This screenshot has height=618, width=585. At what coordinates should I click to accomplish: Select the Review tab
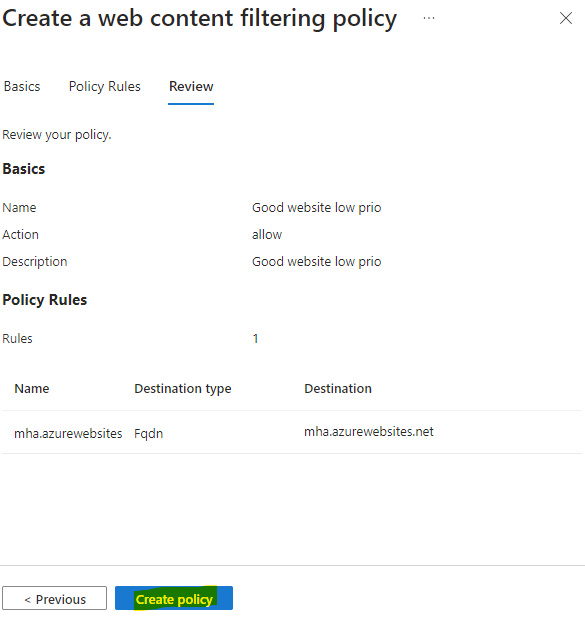point(191,86)
